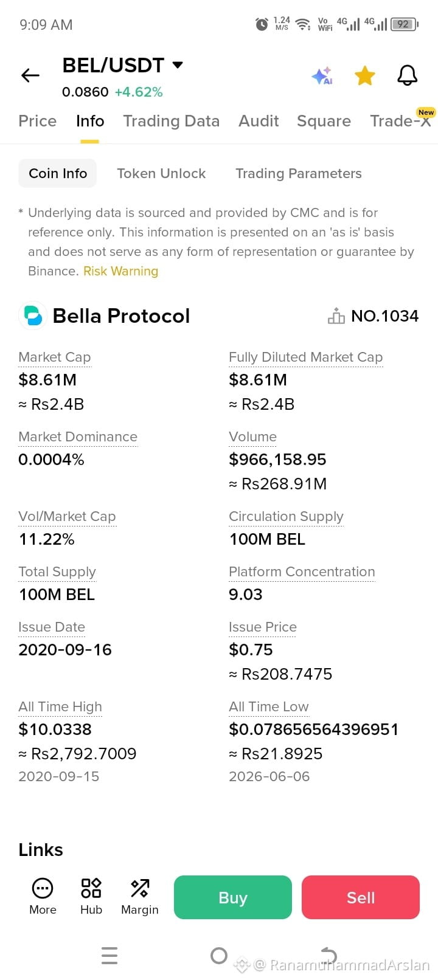The width and height of the screenshot is (438, 980).
Task: Open the Risk Warning link
Action: pyautogui.click(x=120, y=271)
